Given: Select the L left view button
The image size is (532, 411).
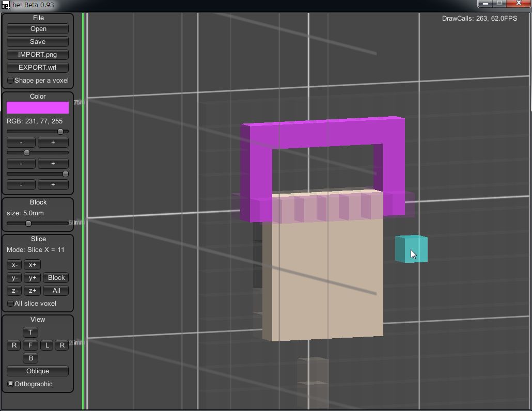Looking at the screenshot, I should (47, 345).
